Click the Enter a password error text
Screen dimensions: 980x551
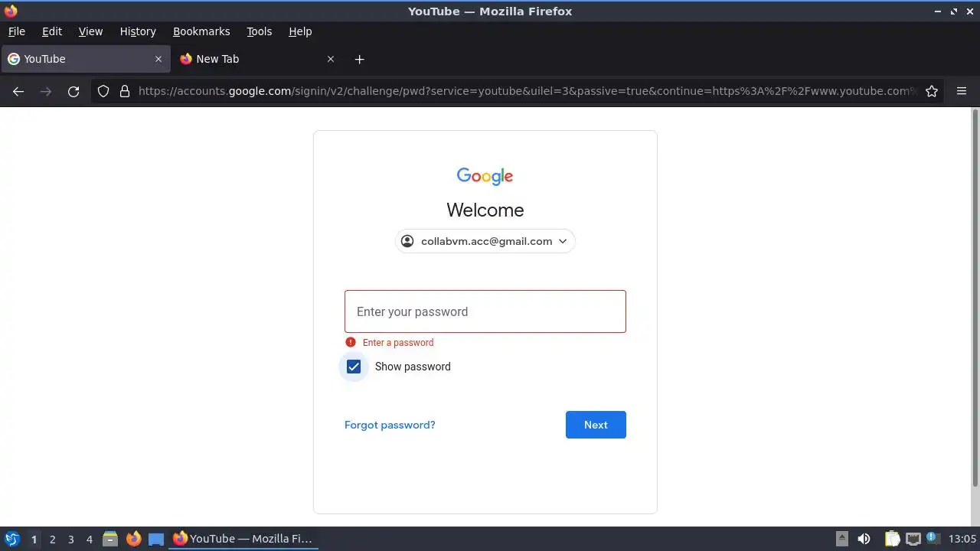tap(398, 343)
